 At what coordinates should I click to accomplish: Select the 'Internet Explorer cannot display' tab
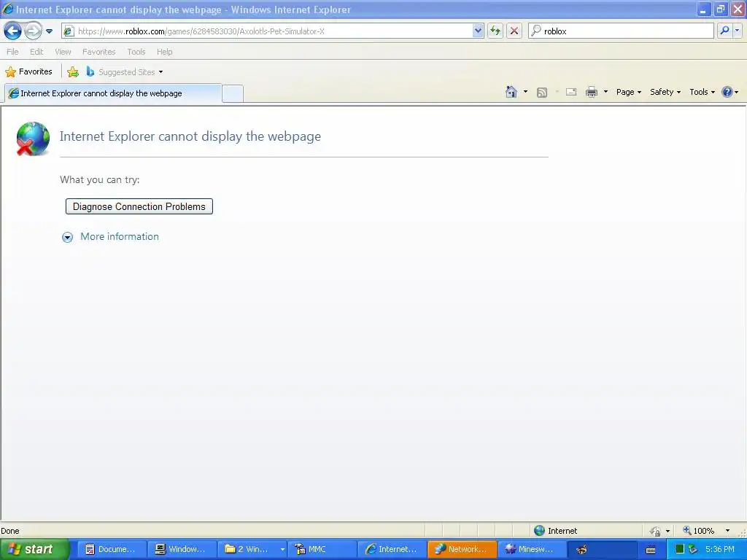pyautogui.click(x=113, y=93)
